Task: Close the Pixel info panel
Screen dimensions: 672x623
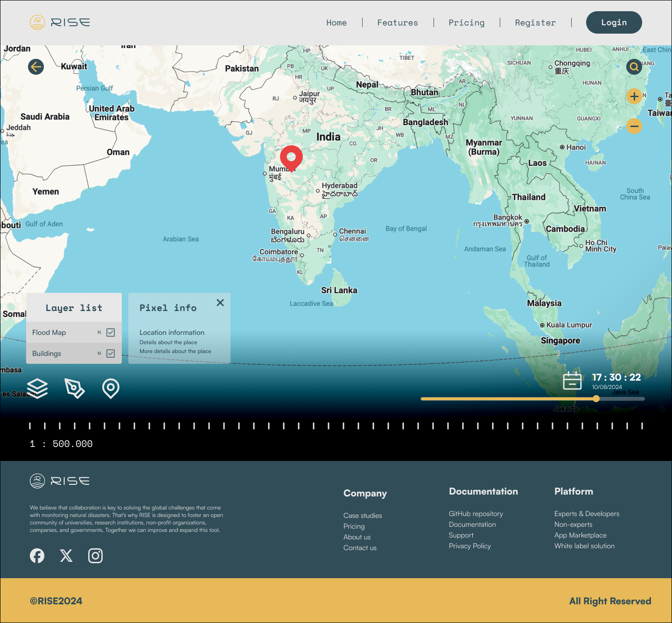Action: 220,303
